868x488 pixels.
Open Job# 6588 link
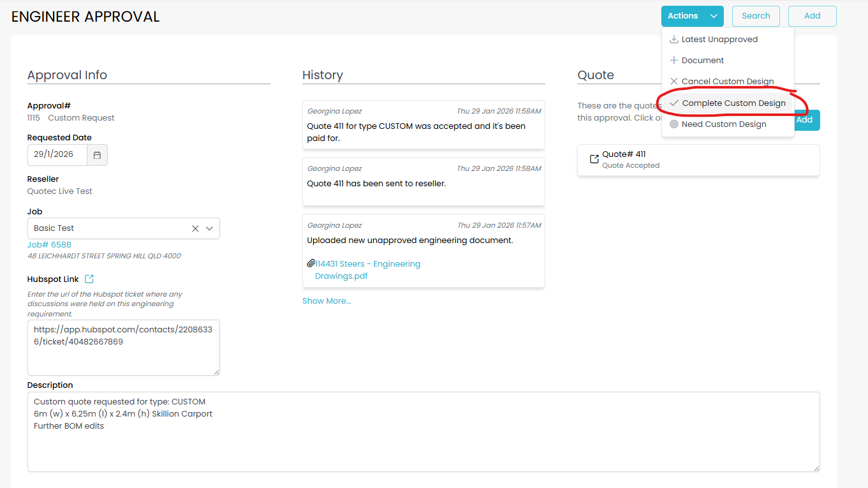click(x=49, y=245)
